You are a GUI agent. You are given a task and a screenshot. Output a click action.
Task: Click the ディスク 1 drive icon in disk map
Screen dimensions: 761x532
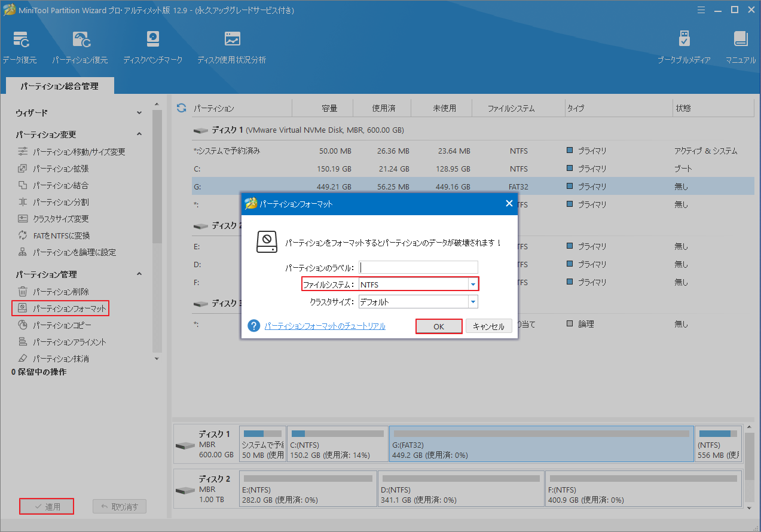(185, 446)
